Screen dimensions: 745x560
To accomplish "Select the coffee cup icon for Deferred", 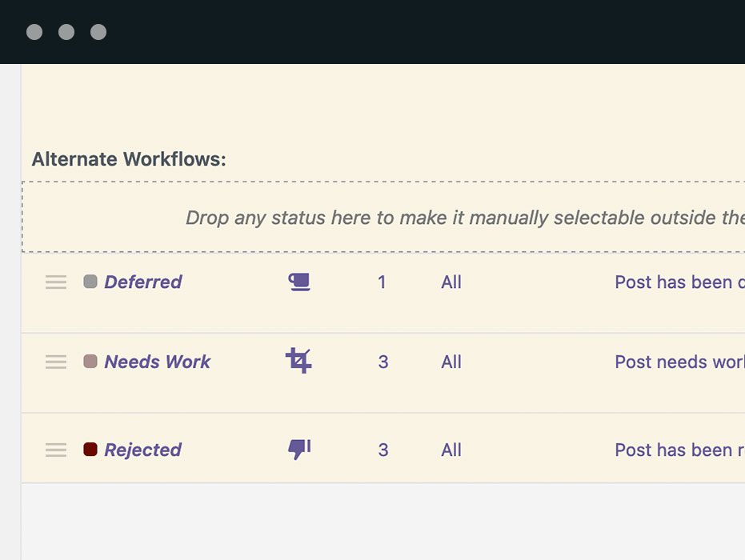I will click(298, 282).
